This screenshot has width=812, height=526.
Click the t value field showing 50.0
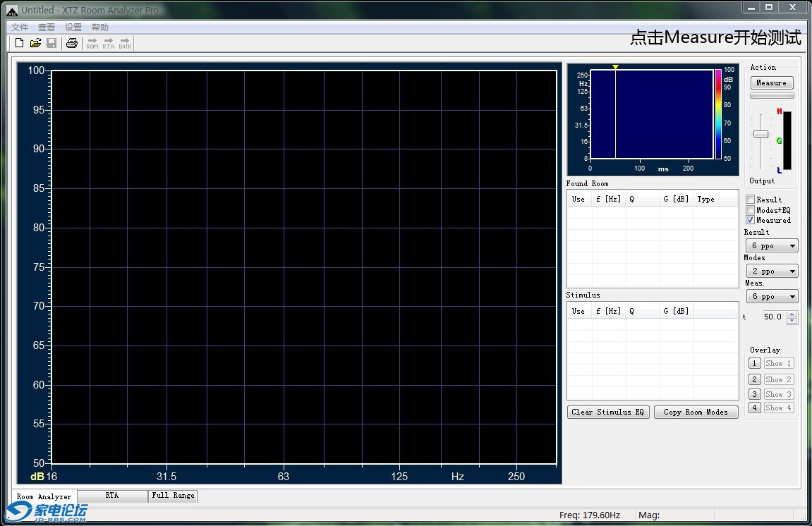773,317
